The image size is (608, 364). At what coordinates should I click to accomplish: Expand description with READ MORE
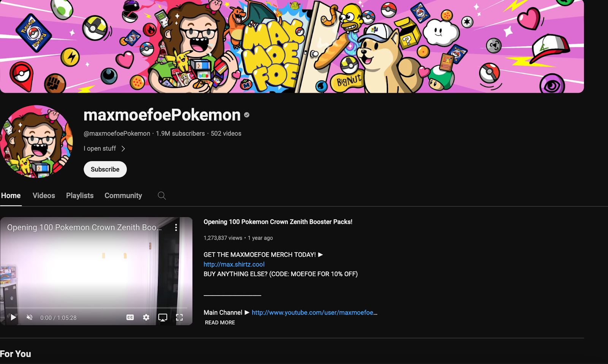[220, 323]
